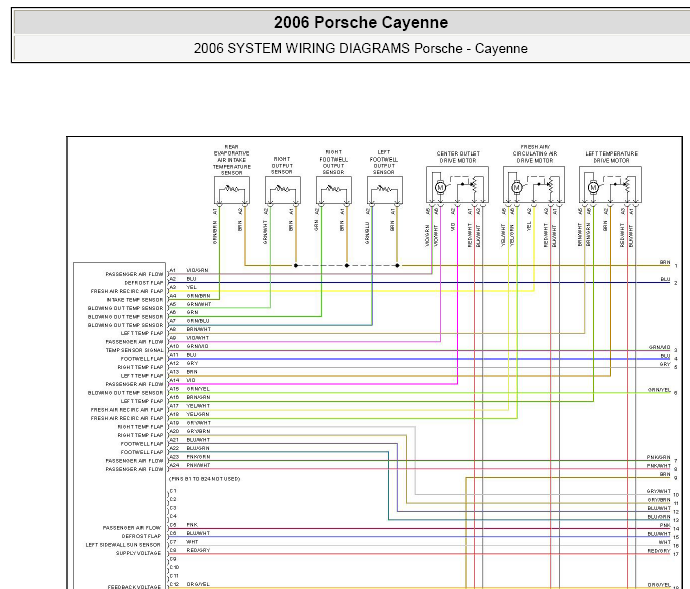690x589 pixels.
Task: Click the GRY/WHT wire label at connector 10
Action: point(658,491)
